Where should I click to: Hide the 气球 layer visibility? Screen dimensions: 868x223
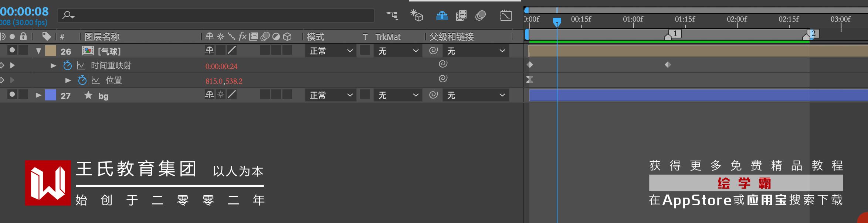coord(12,50)
